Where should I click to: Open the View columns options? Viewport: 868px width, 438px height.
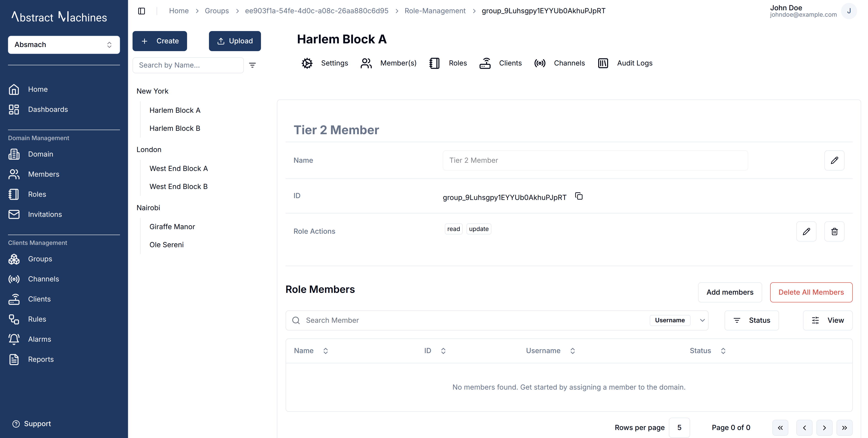click(828, 320)
